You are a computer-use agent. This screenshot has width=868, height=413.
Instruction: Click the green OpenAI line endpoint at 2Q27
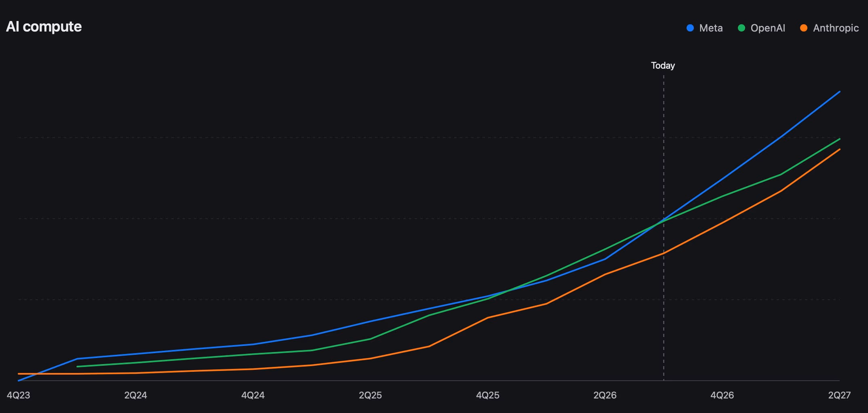point(839,139)
